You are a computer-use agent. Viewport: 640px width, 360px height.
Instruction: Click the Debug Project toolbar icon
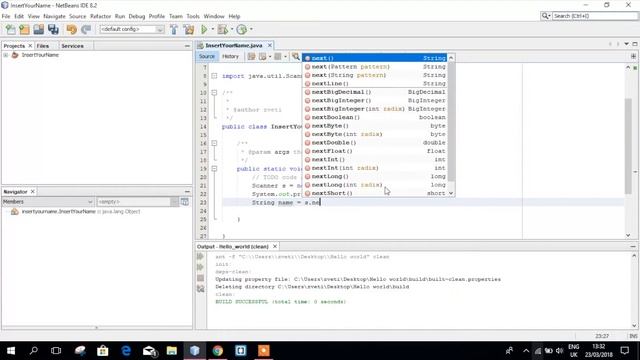(x=223, y=29)
